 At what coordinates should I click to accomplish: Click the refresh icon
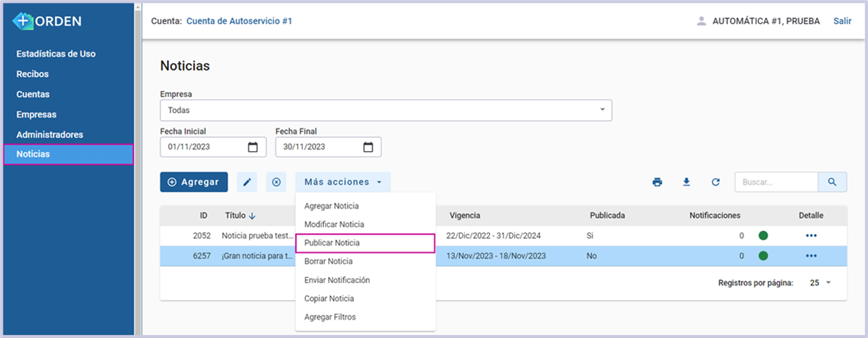(716, 183)
